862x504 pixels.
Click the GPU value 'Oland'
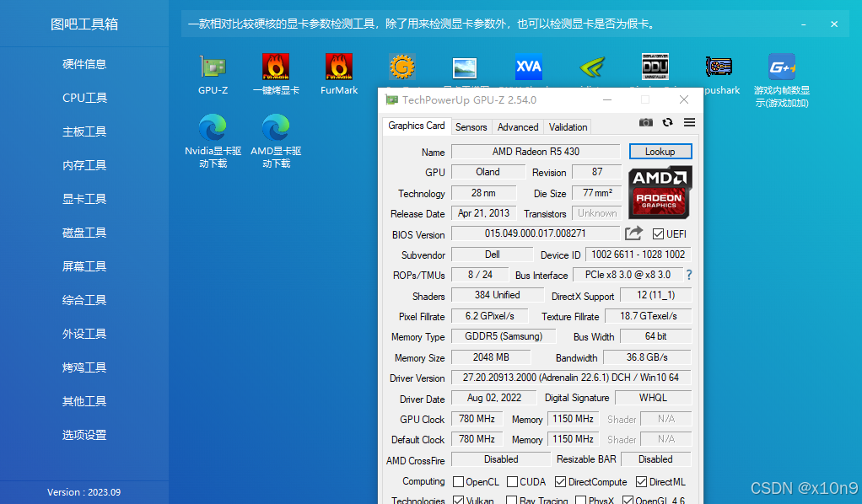coord(488,172)
